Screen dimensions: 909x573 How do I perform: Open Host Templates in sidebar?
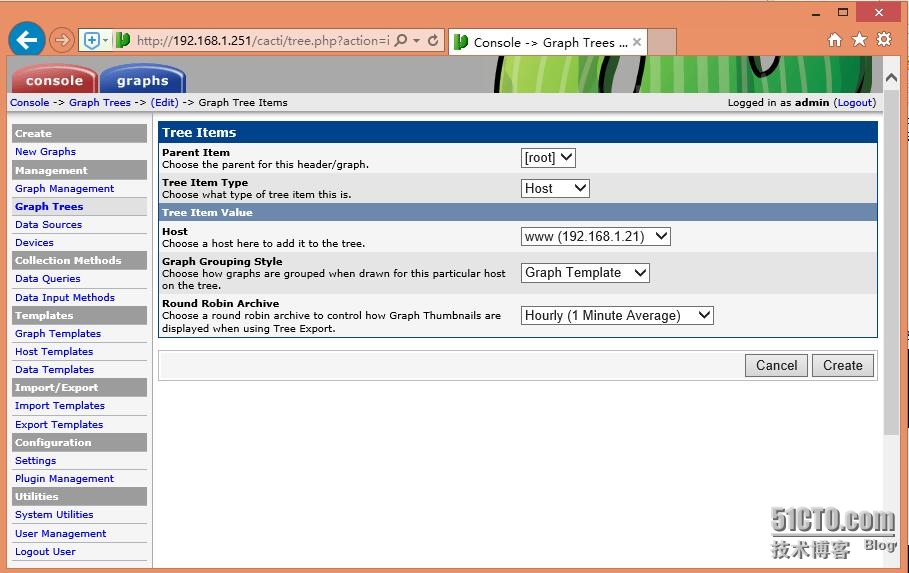(x=54, y=351)
